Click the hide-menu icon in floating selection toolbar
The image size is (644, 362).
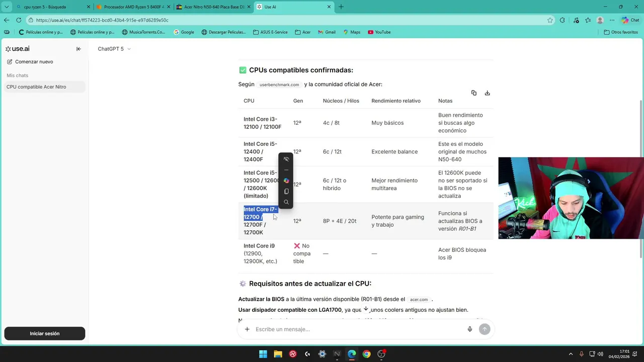click(x=286, y=159)
